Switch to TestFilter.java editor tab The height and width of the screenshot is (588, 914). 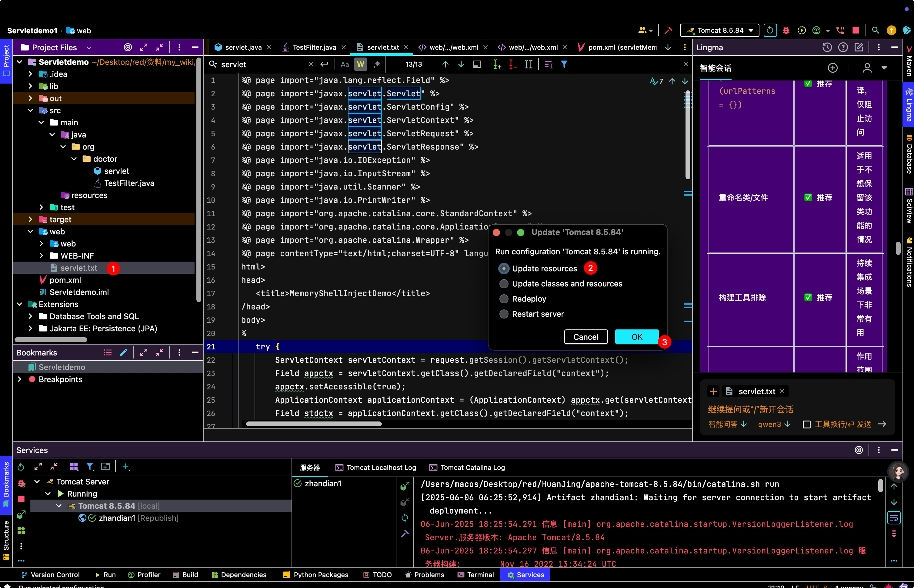314,47
